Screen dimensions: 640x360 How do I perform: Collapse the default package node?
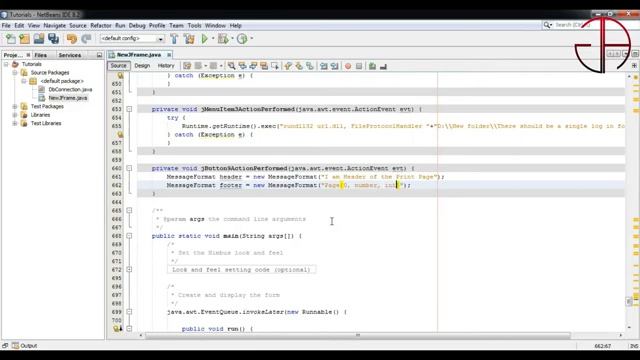pyautogui.click(x=24, y=81)
